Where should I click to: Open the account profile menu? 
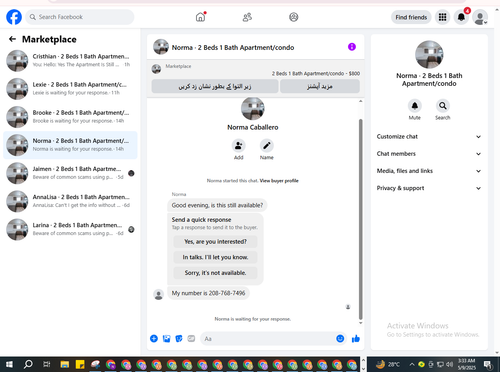[480, 18]
